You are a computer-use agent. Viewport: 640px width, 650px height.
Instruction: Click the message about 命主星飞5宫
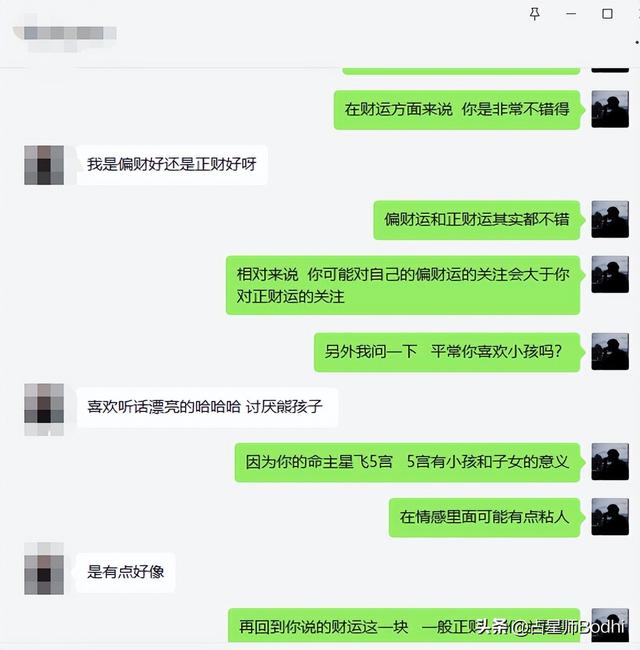(x=407, y=462)
